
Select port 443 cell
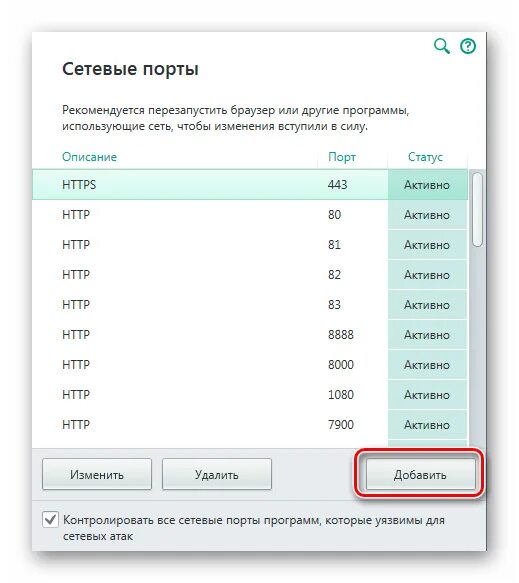[x=338, y=185]
